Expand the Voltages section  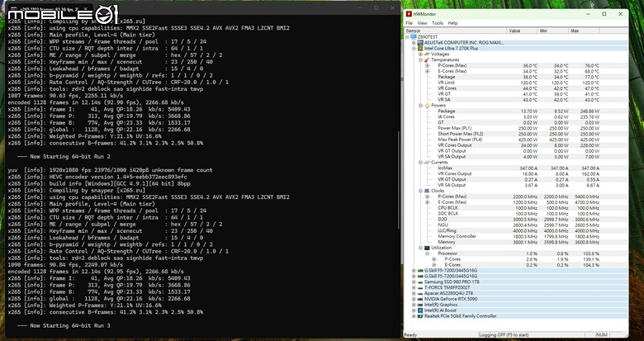(x=420, y=54)
